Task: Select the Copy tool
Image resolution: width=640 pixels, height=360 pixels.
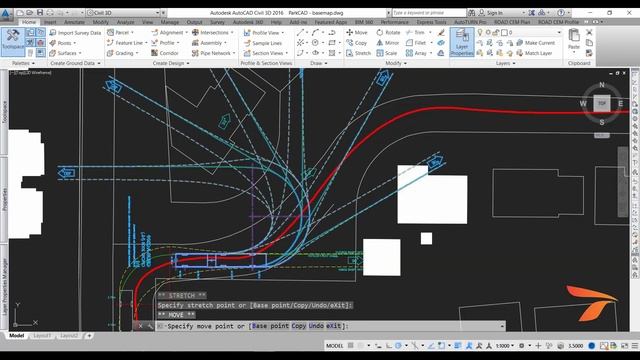Action: pos(357,43)
